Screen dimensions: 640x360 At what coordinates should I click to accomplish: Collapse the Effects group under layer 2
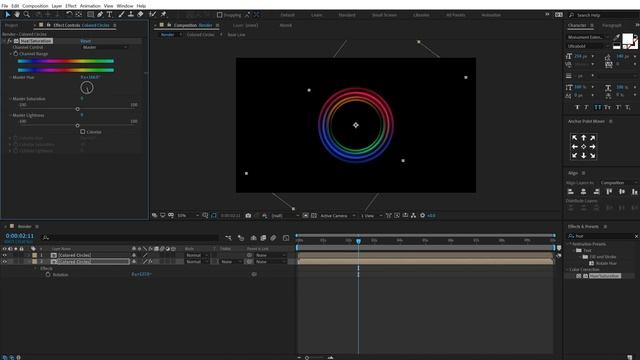[36, 268]
